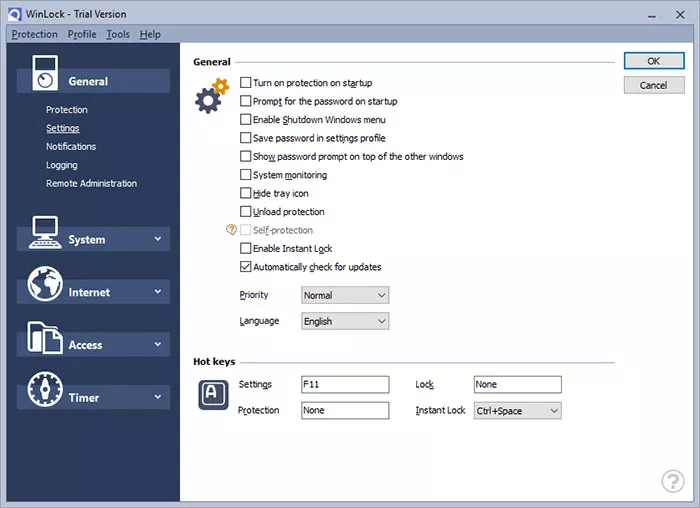Select Settings under General sidebar
Image resolution: width=700 pixels, height=508 pixels.
63,129
